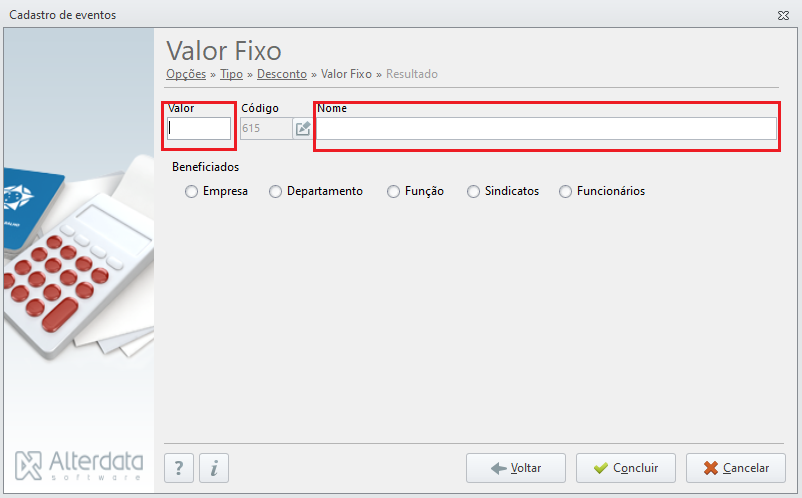Screen dimensions: 802x498
Task: Click into the Nome text field
Action: pos(546,128)
